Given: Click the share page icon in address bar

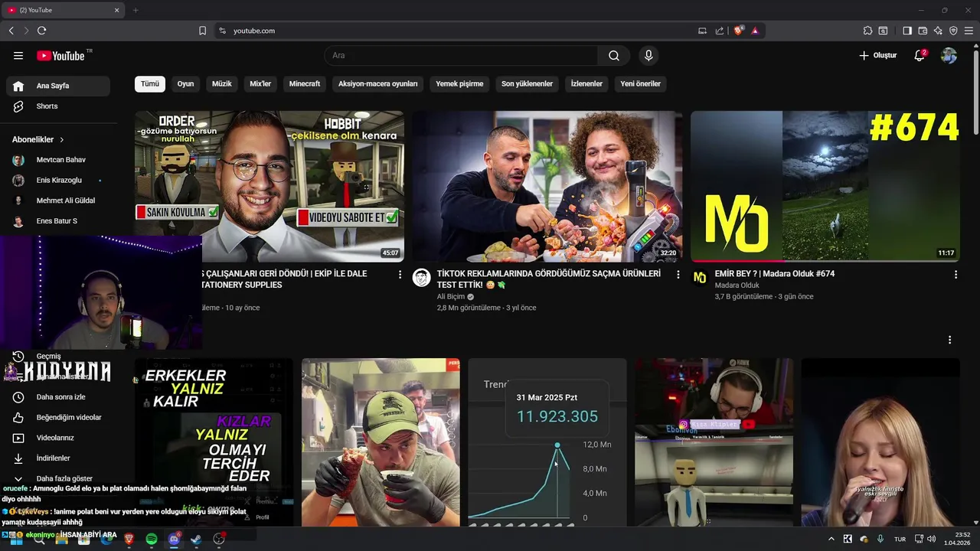Looking at the screenshot, I should click(x=720, y=31).
